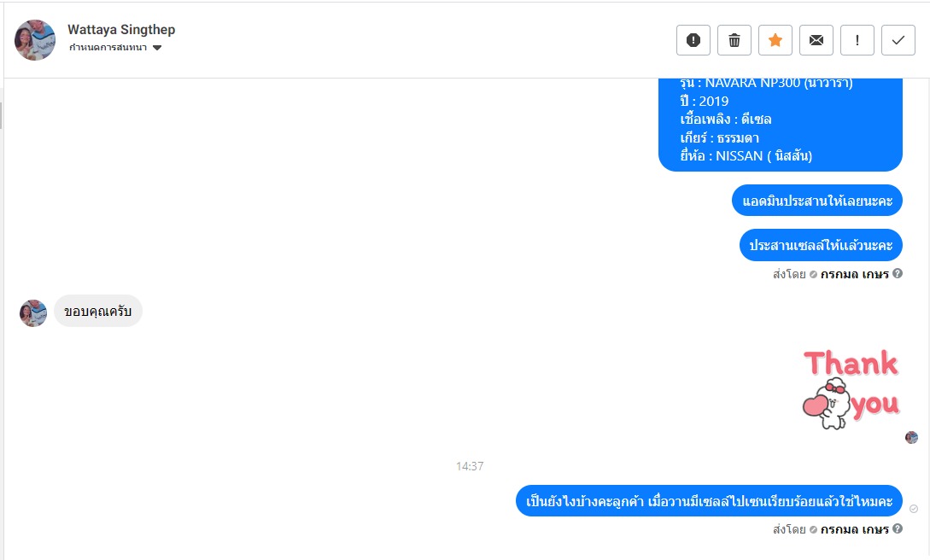Click the delivered checkmark beside last message
Image resolution: width=930 pixels, height=560 pixels.
click(x=914, y=509)
